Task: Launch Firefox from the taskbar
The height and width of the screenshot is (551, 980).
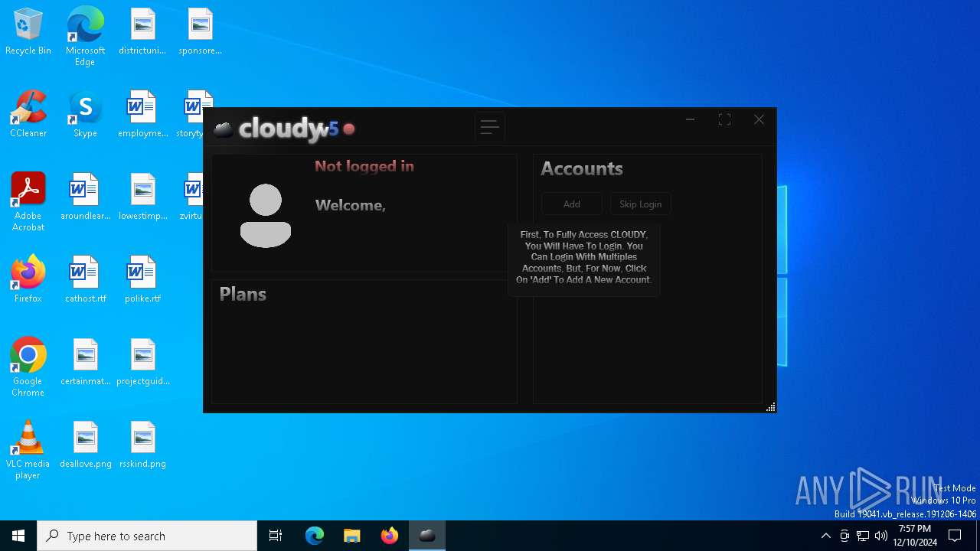Action: pyautogui.click(x=390, y=536)
